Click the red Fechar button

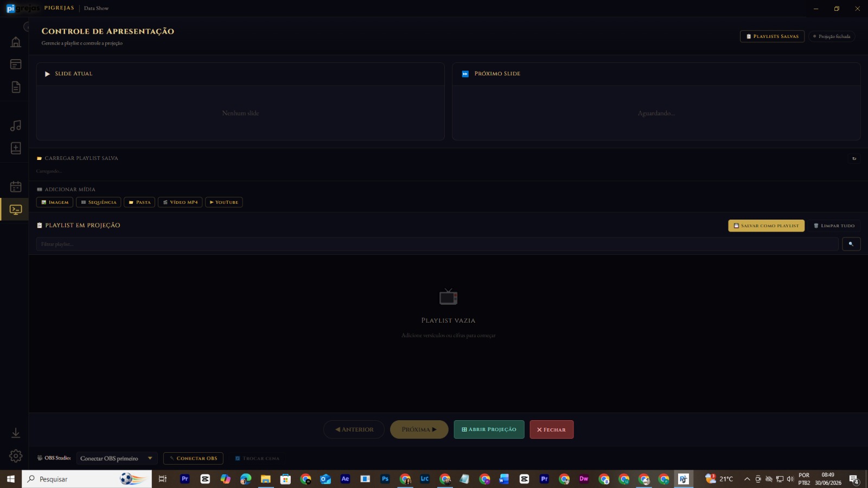[551, 429]
